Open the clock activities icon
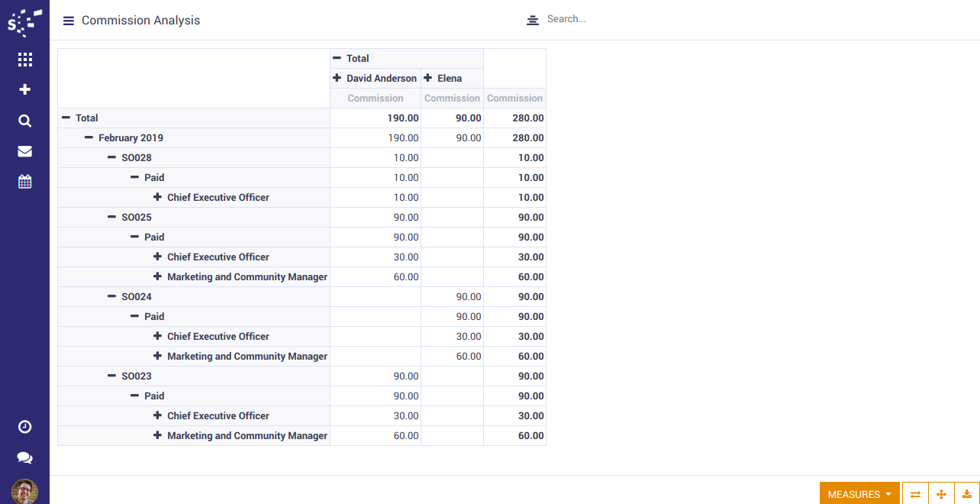The width and height of the screenshot is (980, 504). (x=24, y=427)
